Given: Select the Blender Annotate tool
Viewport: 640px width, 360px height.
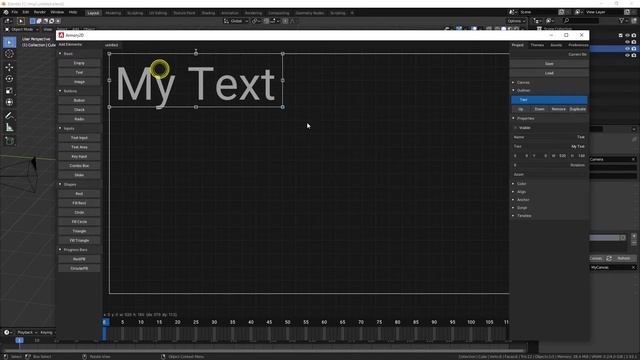Looking at the screenshot, I should click(9, 116).
